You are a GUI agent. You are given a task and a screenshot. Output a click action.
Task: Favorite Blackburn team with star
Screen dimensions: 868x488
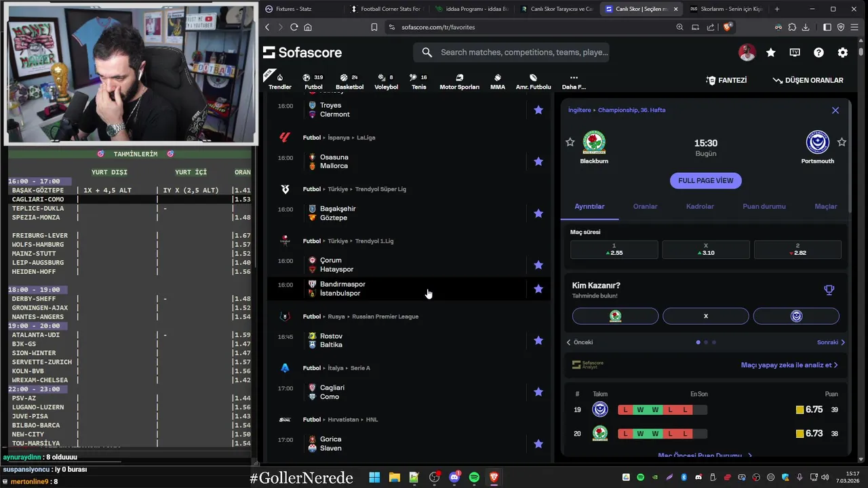click(x=570, y=142)
